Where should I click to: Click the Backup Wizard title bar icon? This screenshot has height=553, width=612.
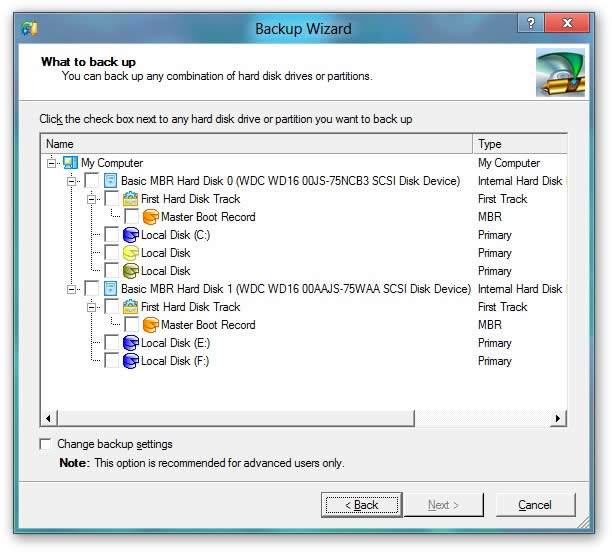pyautogui.click(x=32, y=28)
